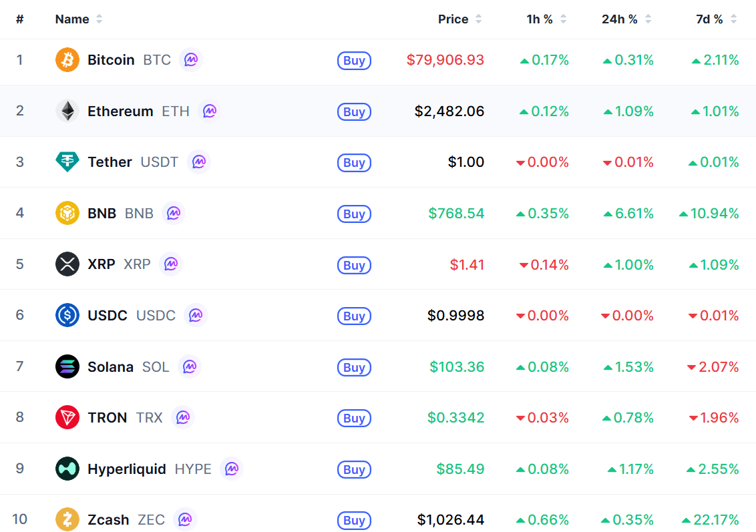Viewport: 756px width, 532px height.
Task: Open the Ethereum chat bubble icon
Action: pyautogui.click(x=209, y=111)
